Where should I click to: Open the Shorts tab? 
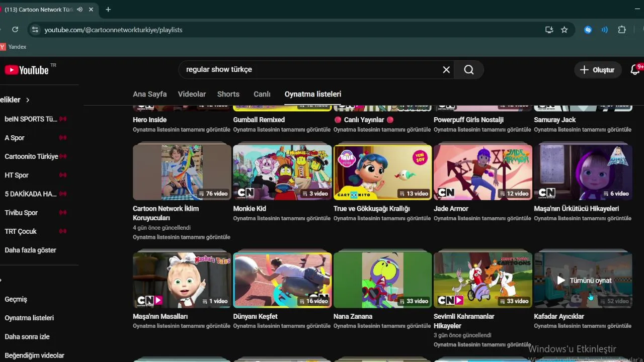point(228,94)
